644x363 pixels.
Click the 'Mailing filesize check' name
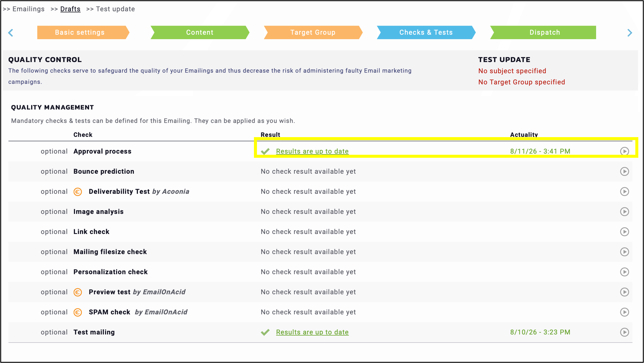(x=110, y=252)
